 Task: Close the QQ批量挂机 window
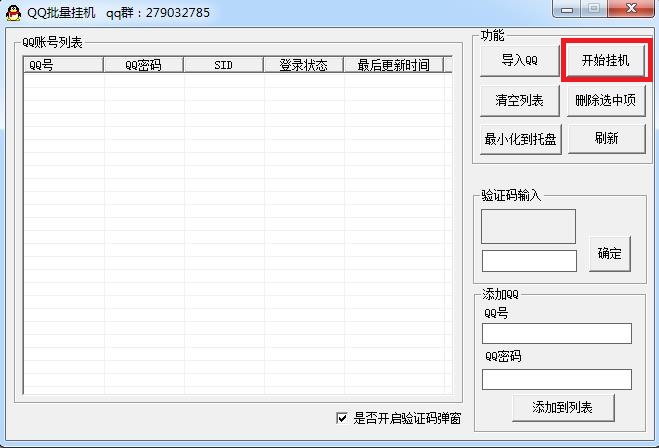[631, 9]
